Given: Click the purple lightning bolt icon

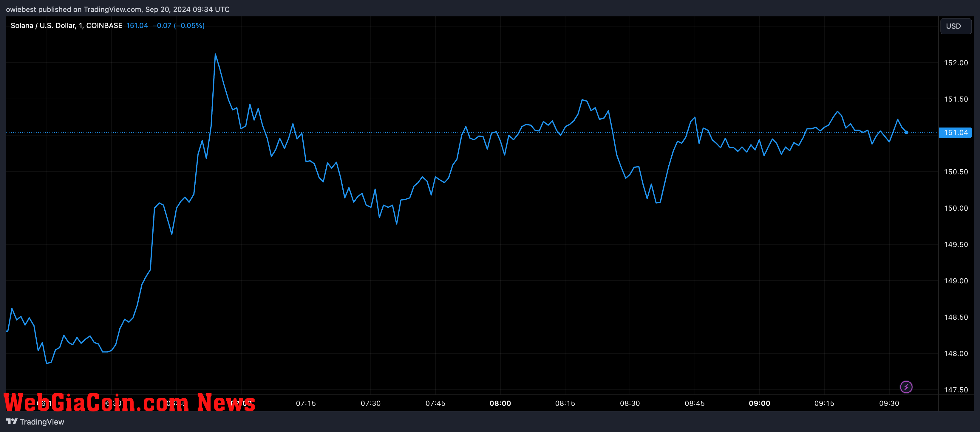Looking at the screenshot, I should click(906, 387).
